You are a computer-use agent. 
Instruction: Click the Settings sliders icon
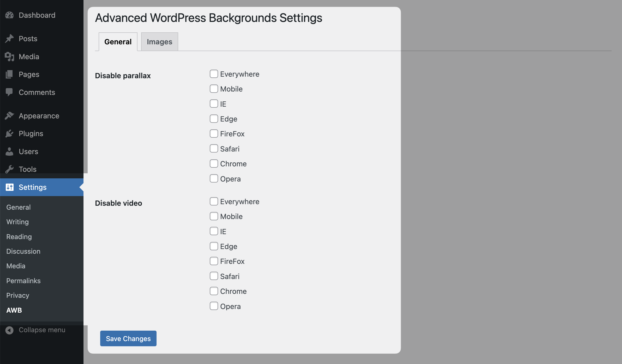[x=9, y=187]
